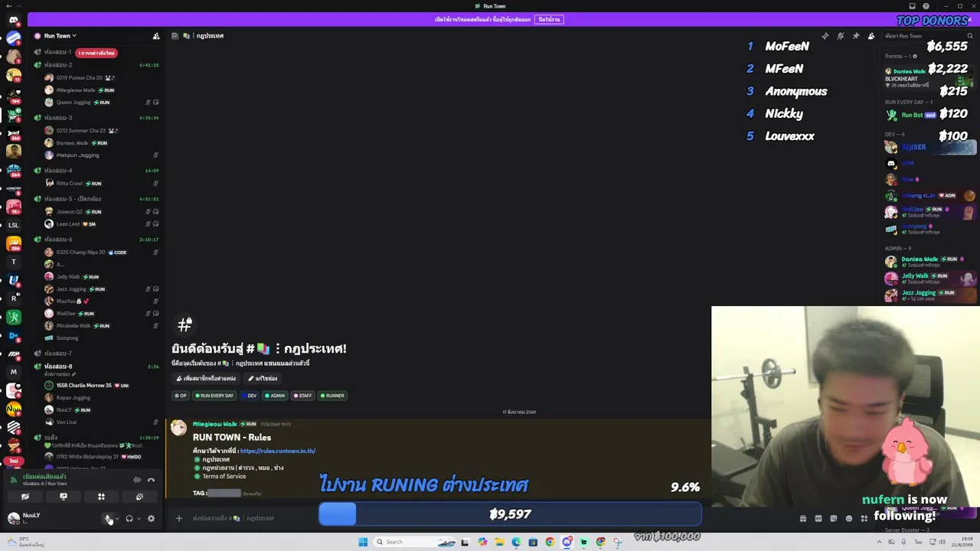Open headphone output options chevron
The width and height of the screenshot is (980, 551).
click(x=139, y=519)
